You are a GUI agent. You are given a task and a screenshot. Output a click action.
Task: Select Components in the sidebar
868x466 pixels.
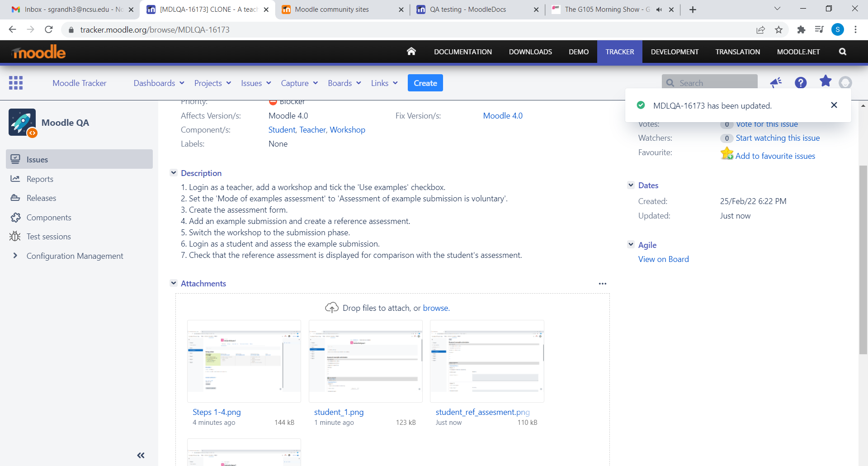(x=49, y=218)
